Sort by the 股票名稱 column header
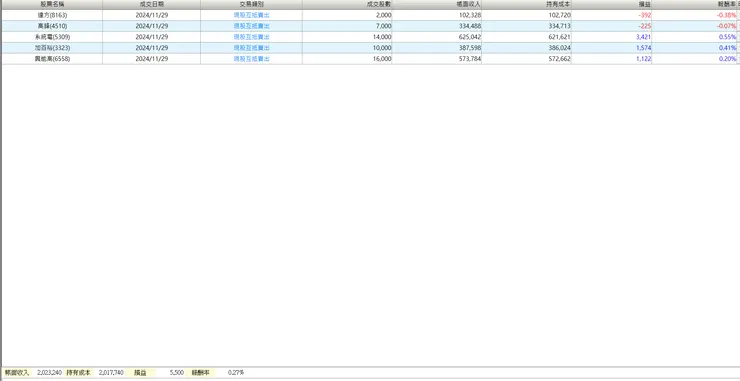 click(52, 4)
